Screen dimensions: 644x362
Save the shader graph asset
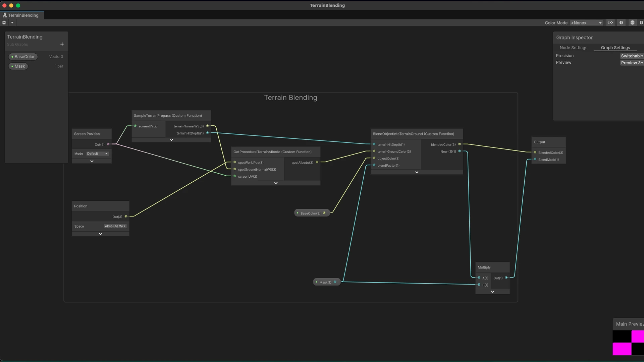[4, 23]
